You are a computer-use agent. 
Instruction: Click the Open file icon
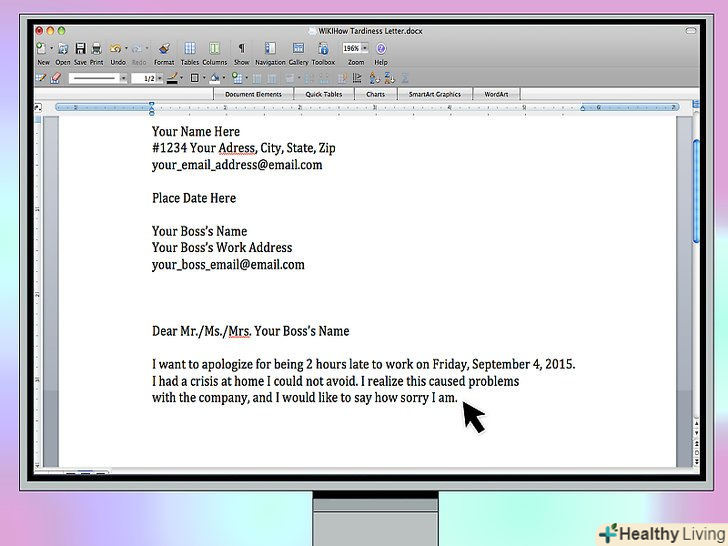coord(62,48)
